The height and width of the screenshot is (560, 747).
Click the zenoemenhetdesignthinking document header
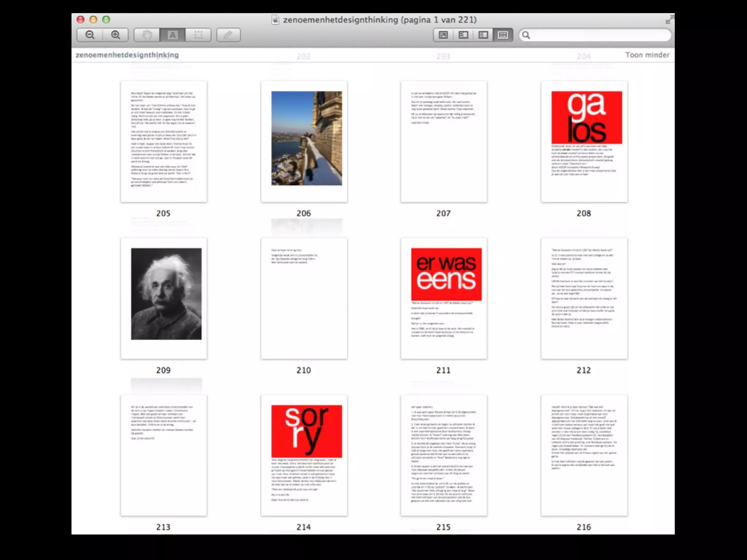pyautogui.click(x=127, y=55)
